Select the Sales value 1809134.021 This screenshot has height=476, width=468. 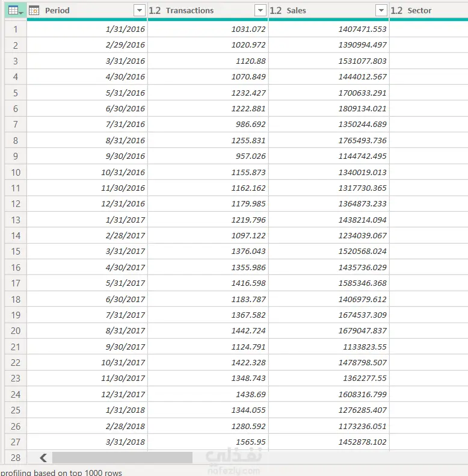click(328, 109)
